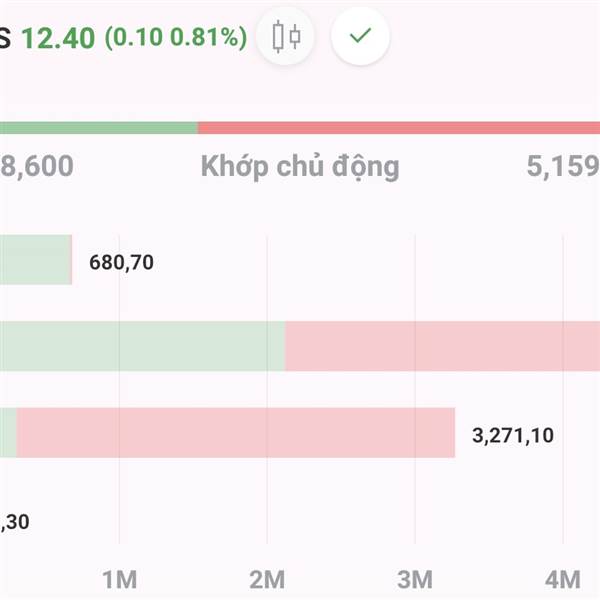Click the small green part of third bar
The image size is (600, 600).
(8, 432)
